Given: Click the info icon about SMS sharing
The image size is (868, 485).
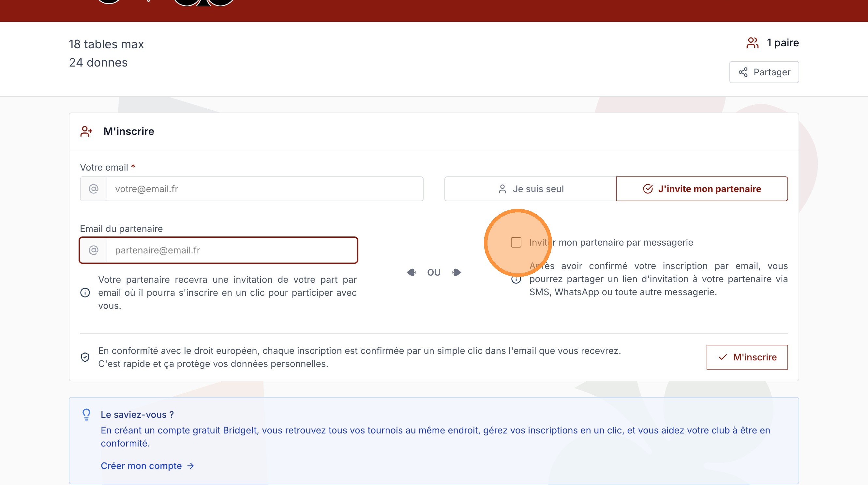Looking at the screenshot, I should point(516,279).
